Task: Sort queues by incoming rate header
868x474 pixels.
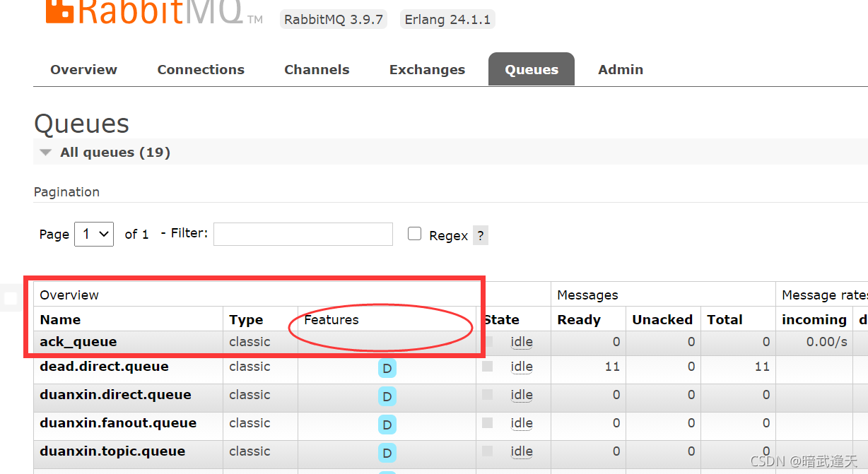Action: pos(814,320)
